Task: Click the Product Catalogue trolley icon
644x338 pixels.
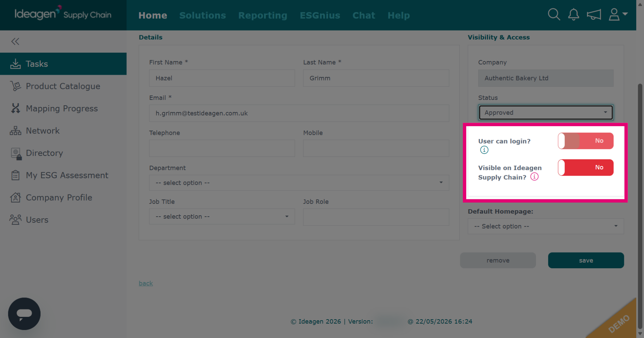Action: pos(15,86)
